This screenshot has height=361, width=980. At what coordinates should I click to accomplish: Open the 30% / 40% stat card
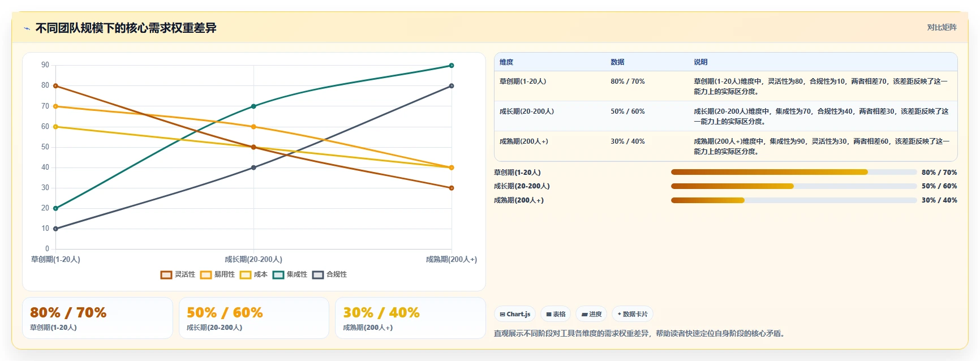tap(410, 318)
